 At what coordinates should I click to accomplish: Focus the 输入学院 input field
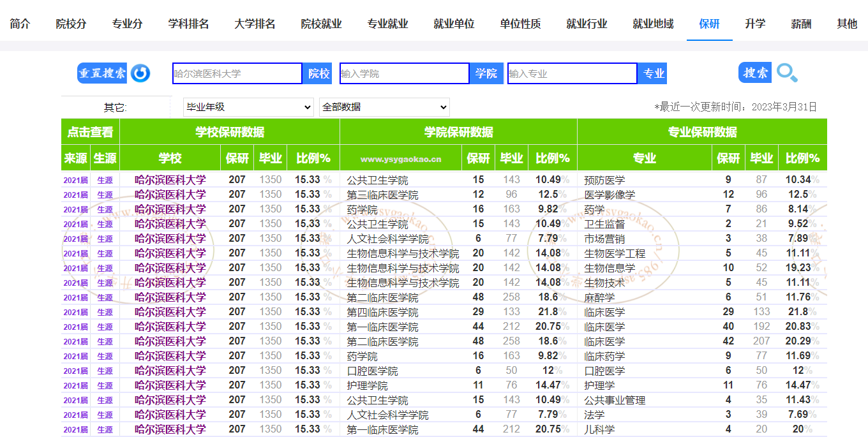[x=405, y=73]
